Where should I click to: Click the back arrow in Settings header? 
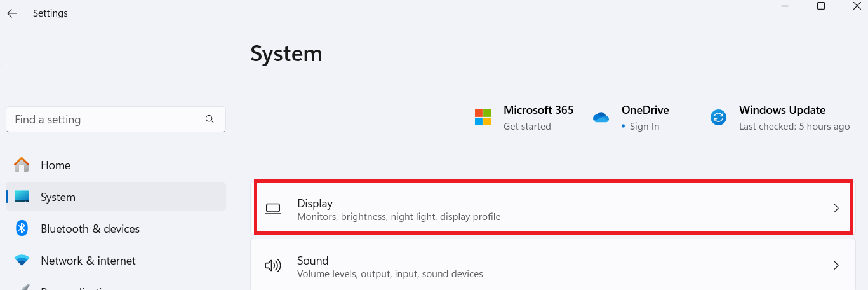pyautogui.click(x=12, y=13)
